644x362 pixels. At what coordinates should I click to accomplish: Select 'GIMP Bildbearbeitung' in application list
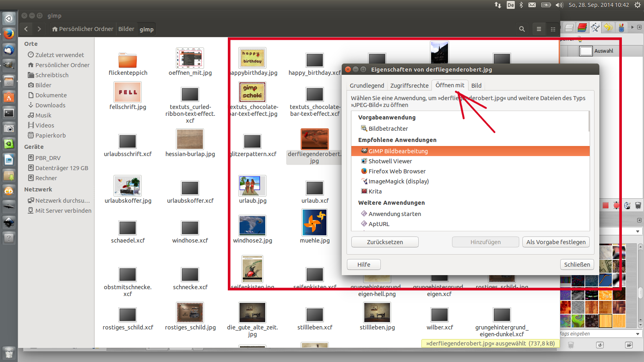tap(470, 151)
